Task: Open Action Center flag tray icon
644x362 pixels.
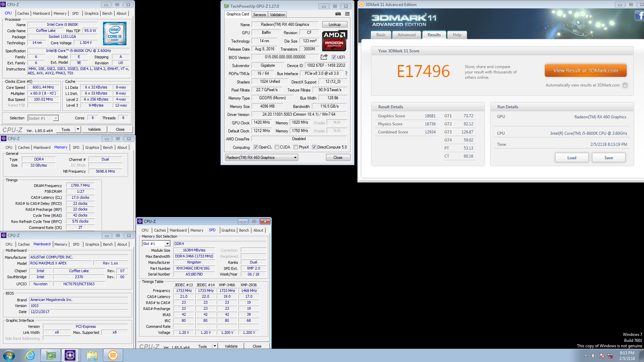Action: tap(602, 356)
